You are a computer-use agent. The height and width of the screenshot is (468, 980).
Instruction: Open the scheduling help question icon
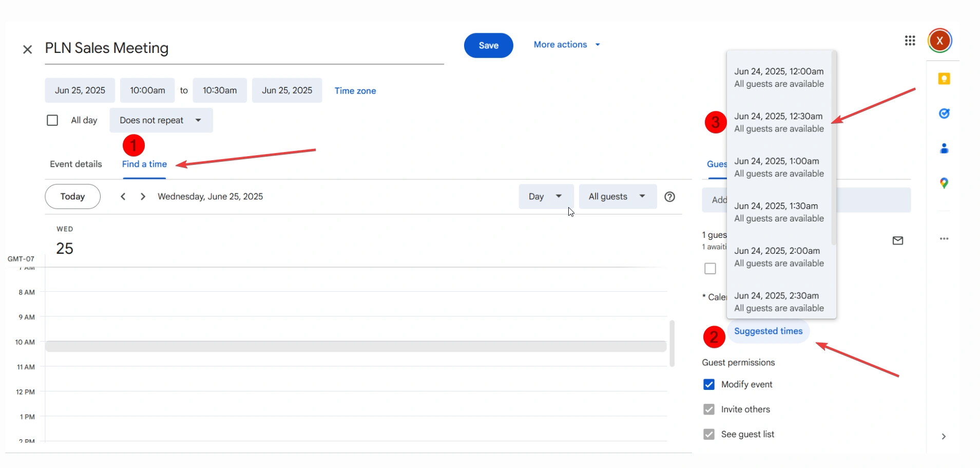point(669,197)
